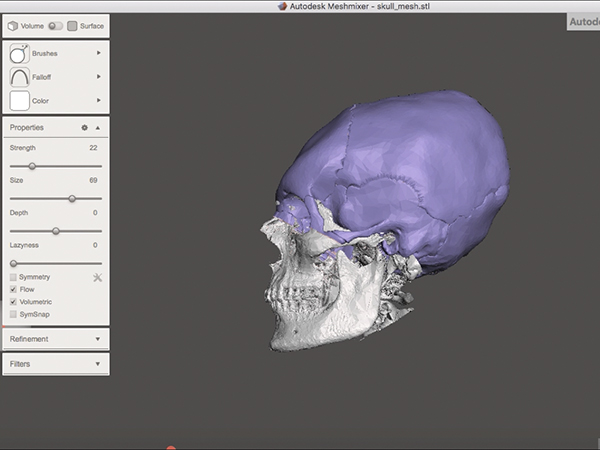
Task: Open the Brushes flyout arrow
Action: coord(98,53)
